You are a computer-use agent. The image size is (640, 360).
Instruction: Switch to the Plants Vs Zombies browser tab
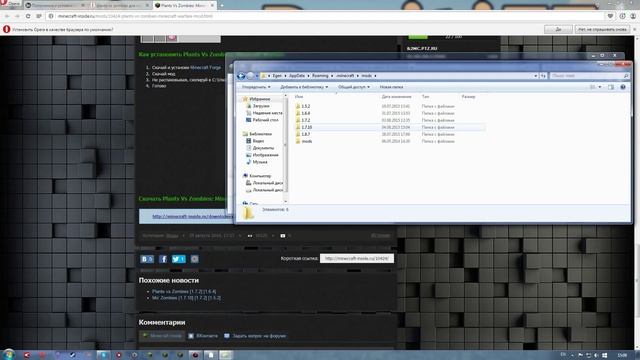[x=183, y=5]
